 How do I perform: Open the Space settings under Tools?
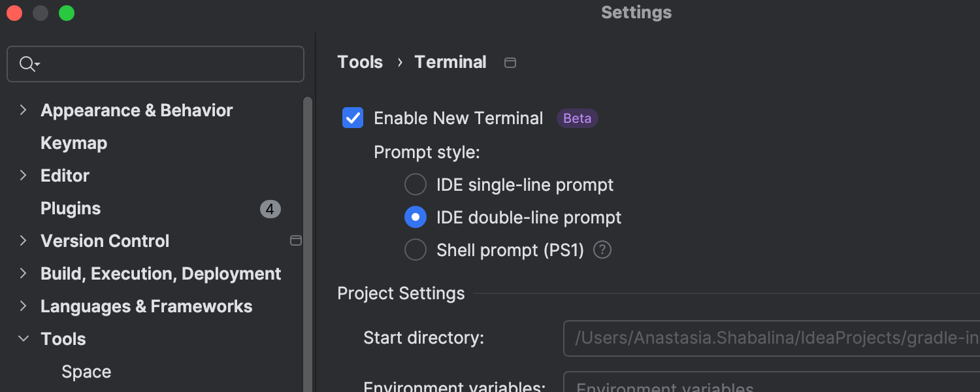[x=86, y=372]
